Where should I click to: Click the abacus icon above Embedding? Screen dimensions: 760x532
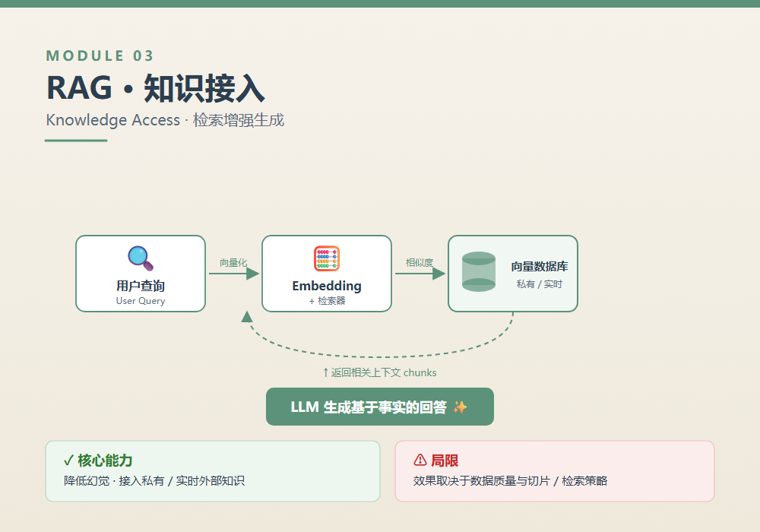pos(327,258)
